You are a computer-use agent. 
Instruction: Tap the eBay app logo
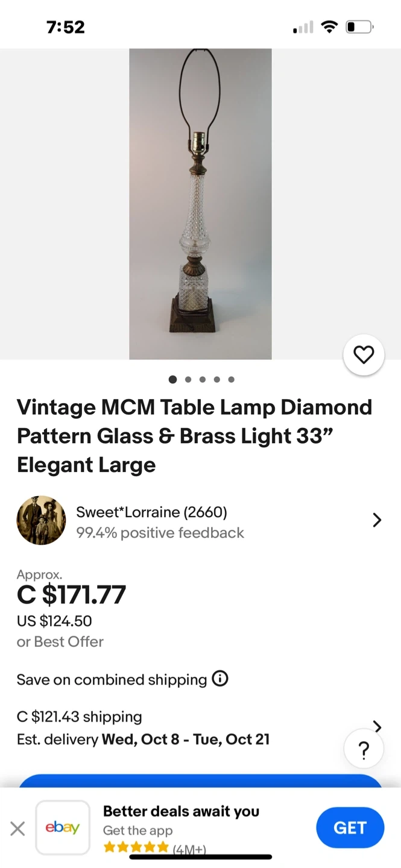pyautogui.click(x=63, y=828)
